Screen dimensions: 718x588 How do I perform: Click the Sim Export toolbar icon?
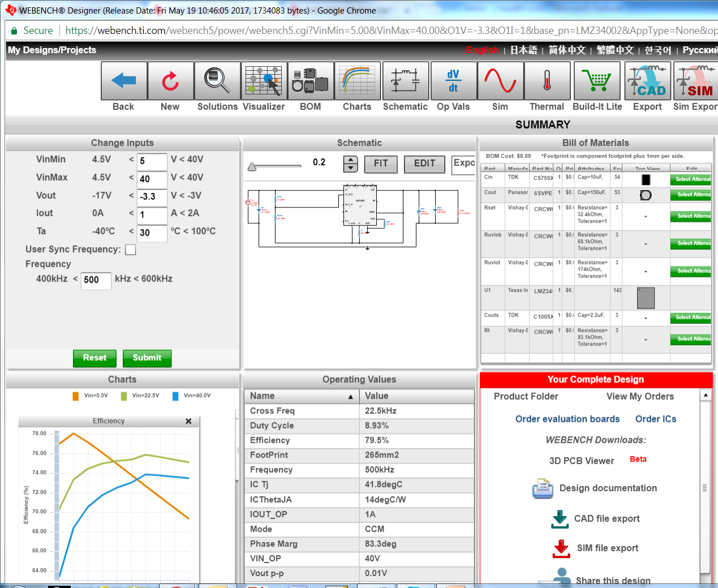(x=695, y=81)
